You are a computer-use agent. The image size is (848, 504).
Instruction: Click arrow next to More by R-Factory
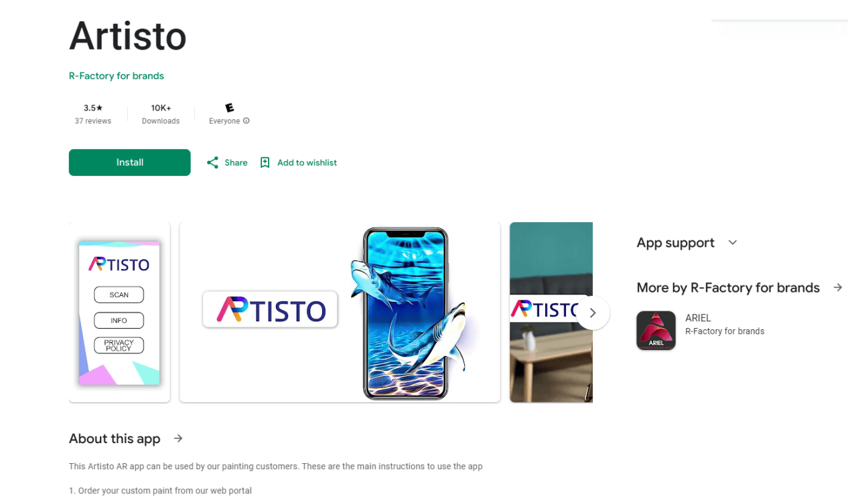coord(837,287)
